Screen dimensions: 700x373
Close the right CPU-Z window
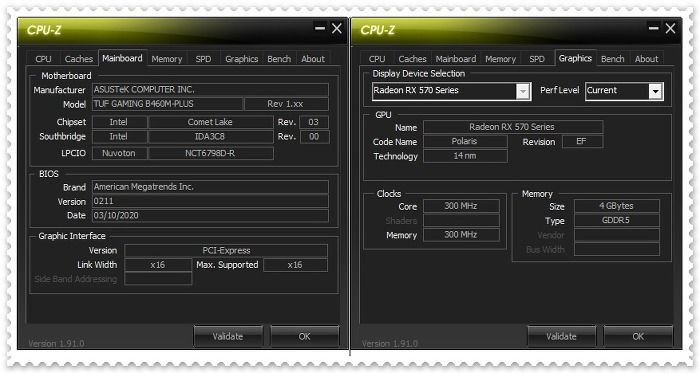[x=670, y=28]
